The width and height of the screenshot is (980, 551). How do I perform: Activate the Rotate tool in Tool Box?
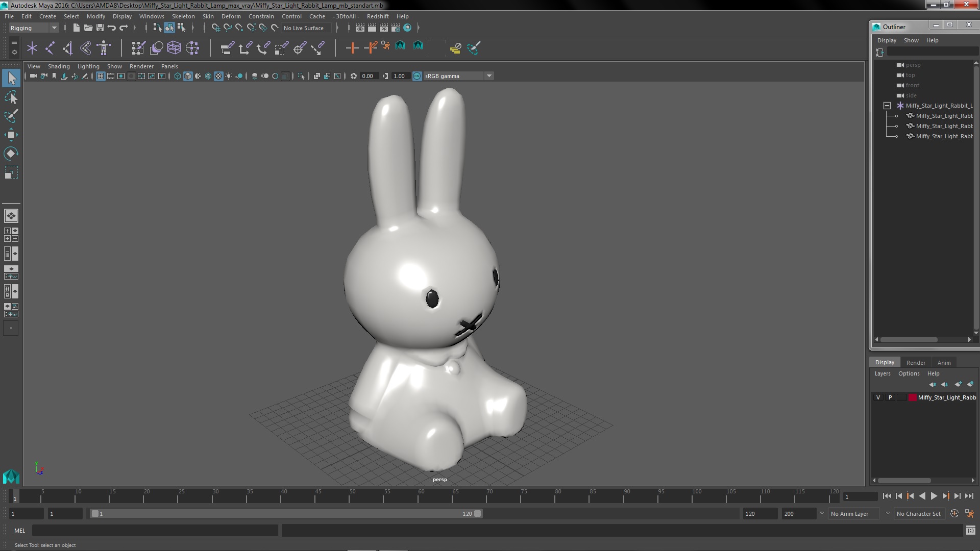click(x=11, y=154)
